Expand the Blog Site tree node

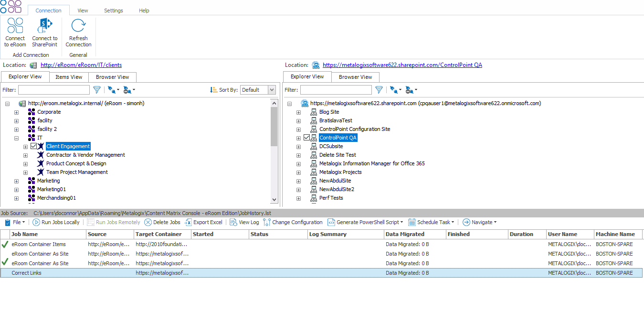(x=298, y=112)
